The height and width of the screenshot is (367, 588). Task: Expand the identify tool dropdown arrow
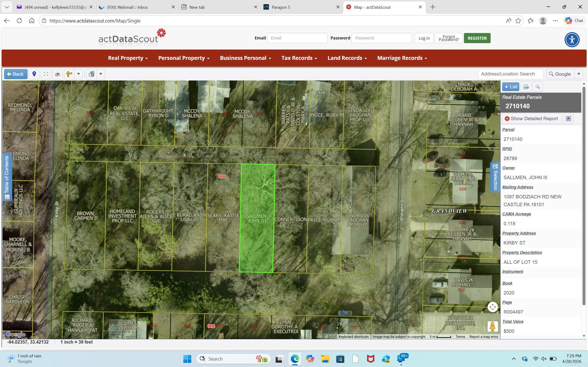[101, 74]
